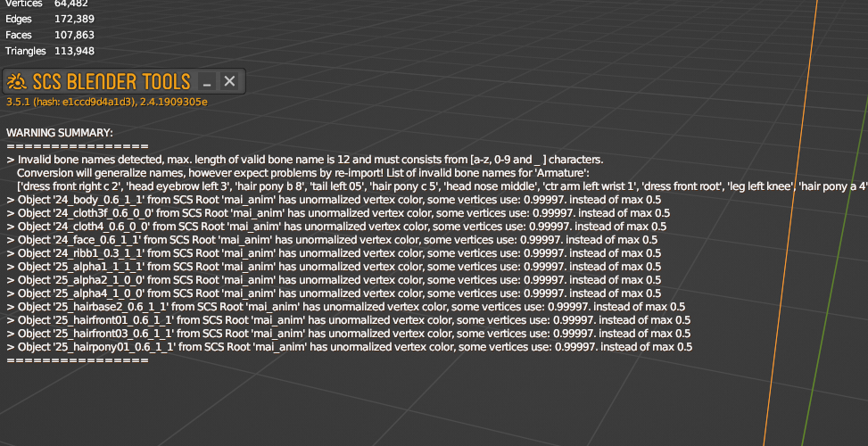Click the warning for object 25_hairpony01_0.6_1_1
The image size is (868, 446).
tap(350, 347)
